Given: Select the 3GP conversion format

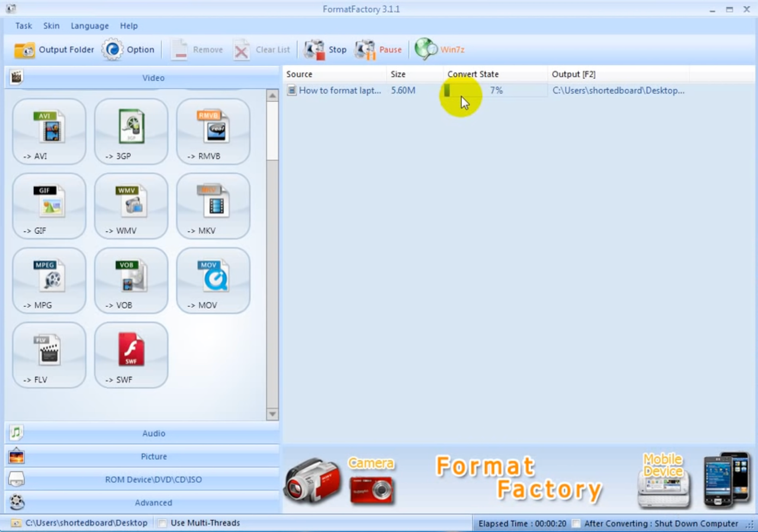Looking at the screenshot, I should [x=131, y=131].
